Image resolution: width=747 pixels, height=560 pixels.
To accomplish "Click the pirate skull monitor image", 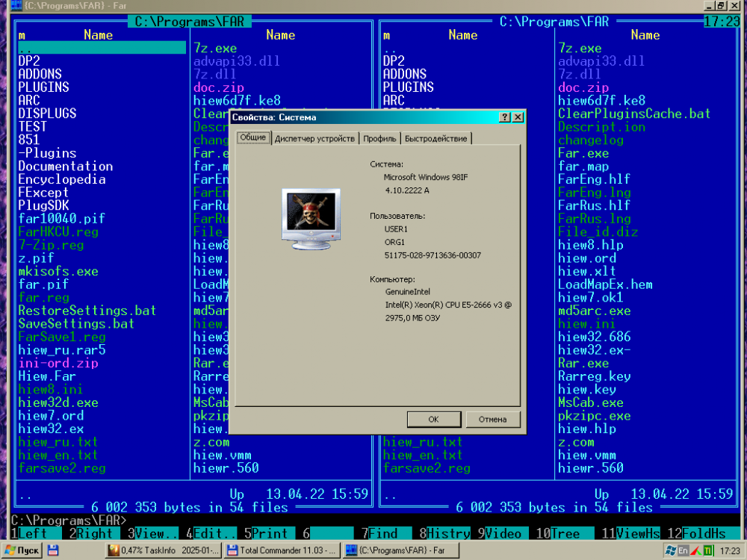I will pyautogui.click(x=311, y=218).
